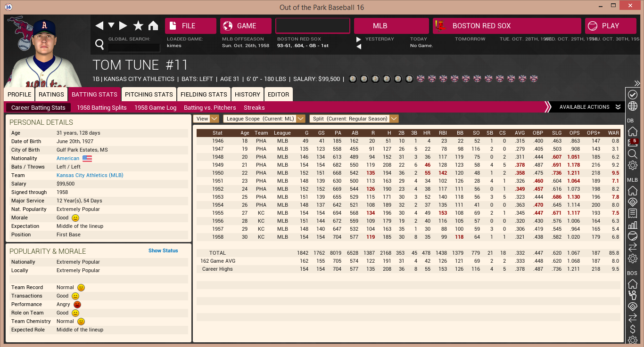This screenshot has height=347, width=644.
Task: Open the mail icon with 5 badge
Action: [633, 142]
